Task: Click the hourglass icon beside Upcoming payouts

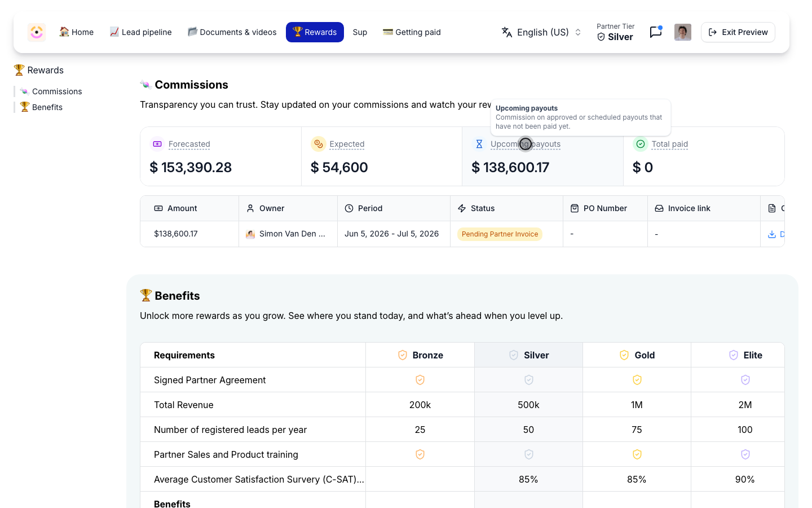Action: coord(479,144)
